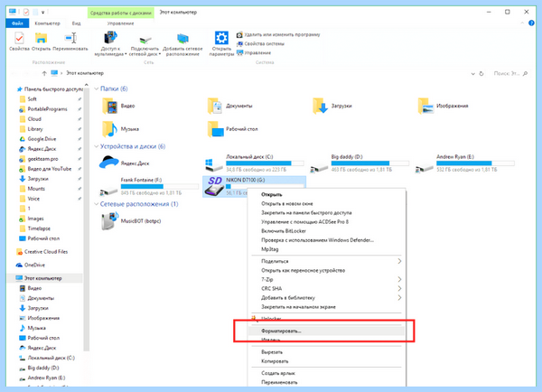Open the Файл tab
542x392 pixels.
pos(17,23)
